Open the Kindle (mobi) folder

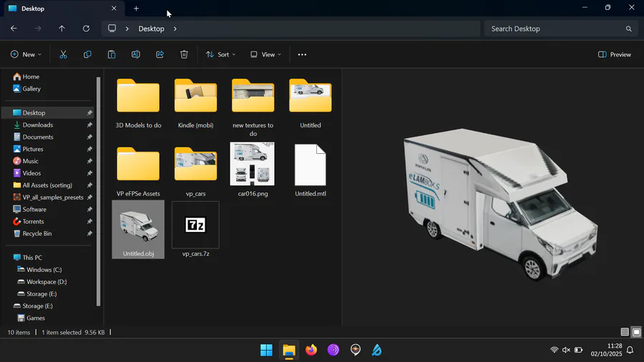[195, 103]
